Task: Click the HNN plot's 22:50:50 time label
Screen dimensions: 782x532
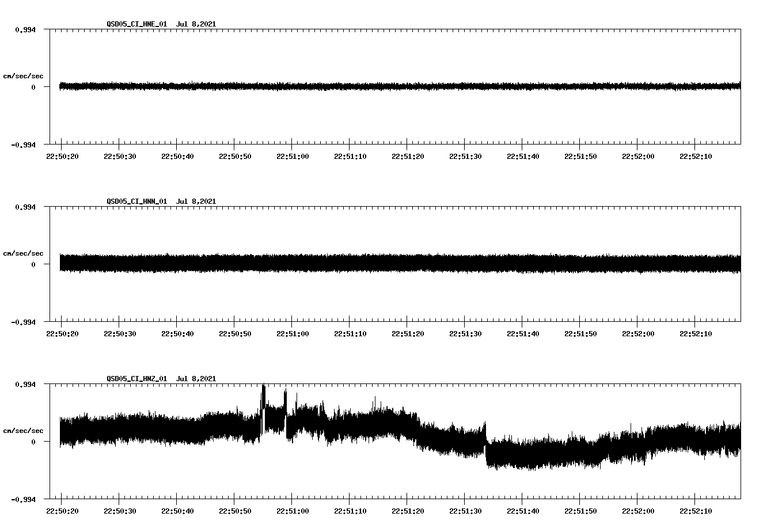Action: [234, 334]
